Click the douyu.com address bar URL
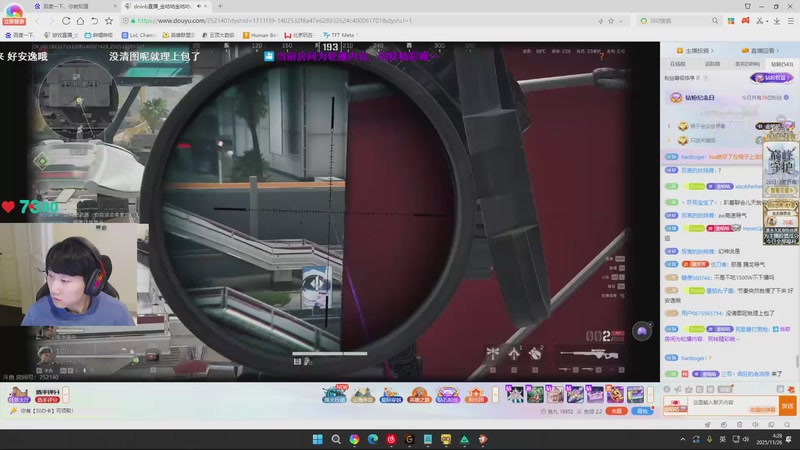The image size is (800, 450). pos(274,21)
